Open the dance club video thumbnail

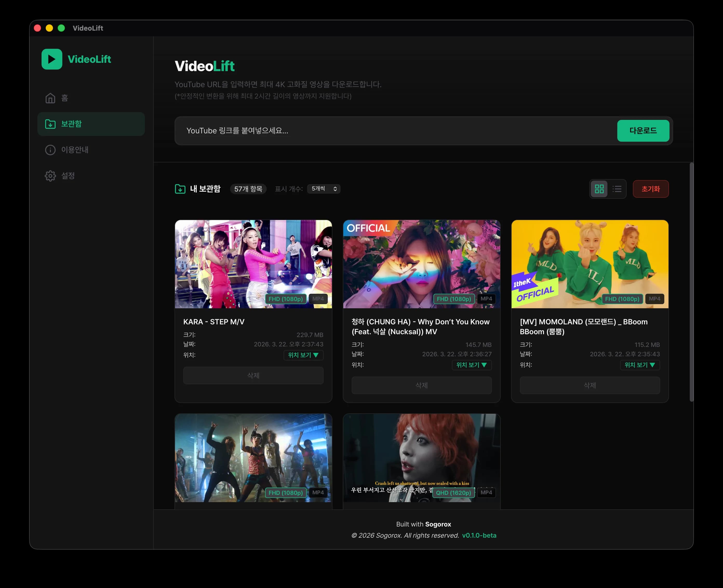pos(253,458)
